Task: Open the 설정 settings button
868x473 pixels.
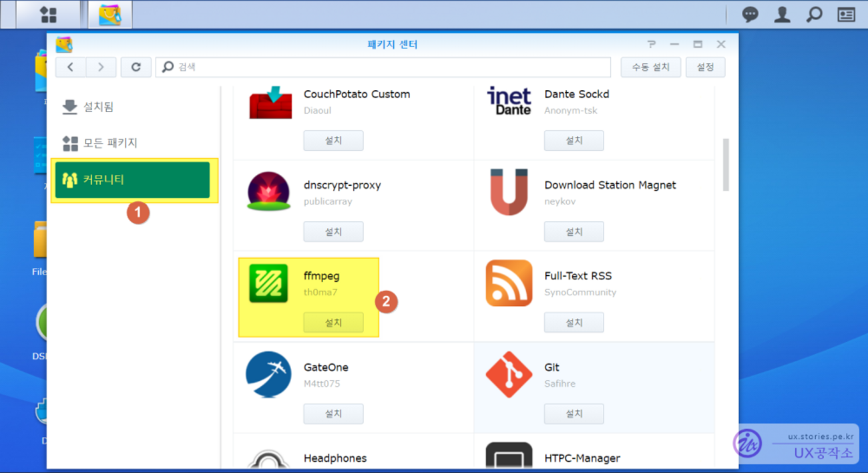Action: [x=705, y=67]
